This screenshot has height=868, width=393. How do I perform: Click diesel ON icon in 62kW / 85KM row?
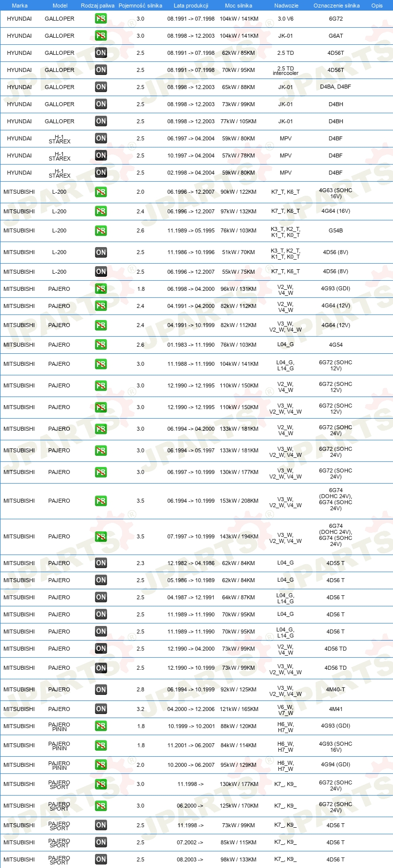(x=101, y=53)
